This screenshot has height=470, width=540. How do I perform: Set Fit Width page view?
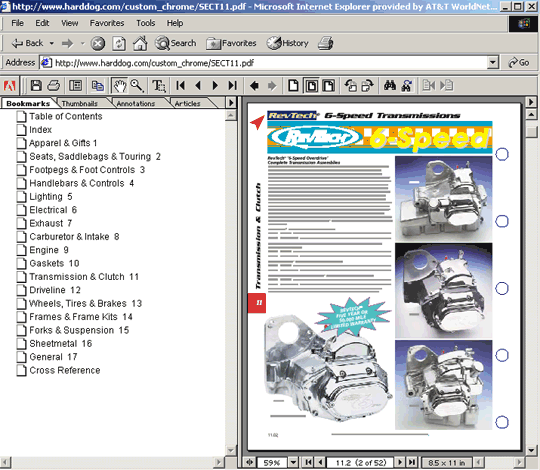[328, 85]
